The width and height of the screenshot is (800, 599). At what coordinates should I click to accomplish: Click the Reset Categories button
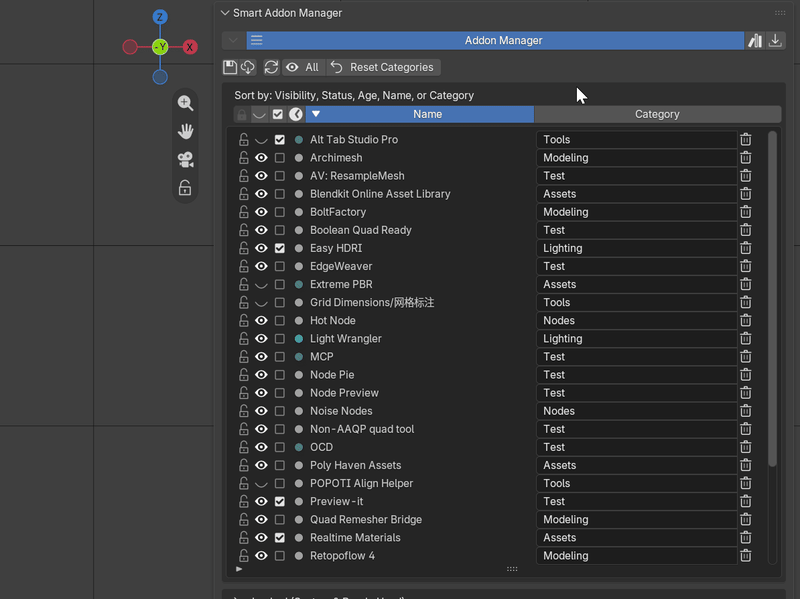tap(383, 67)
